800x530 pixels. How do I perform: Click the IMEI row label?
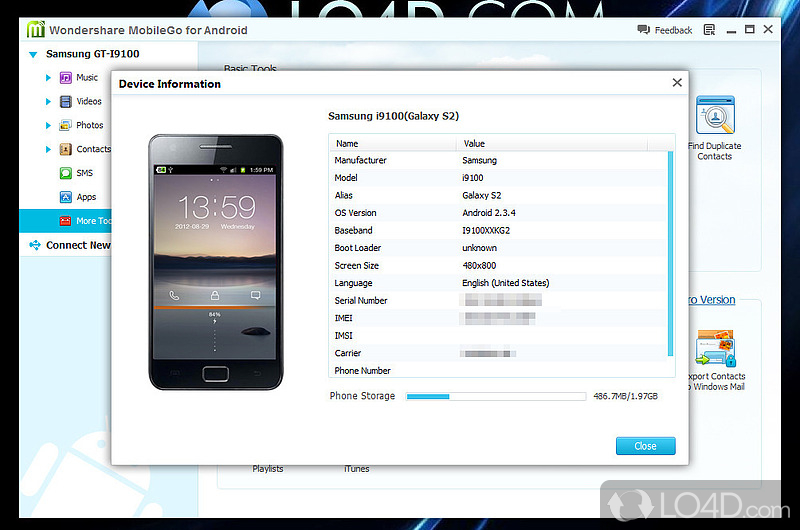point(343,318)
